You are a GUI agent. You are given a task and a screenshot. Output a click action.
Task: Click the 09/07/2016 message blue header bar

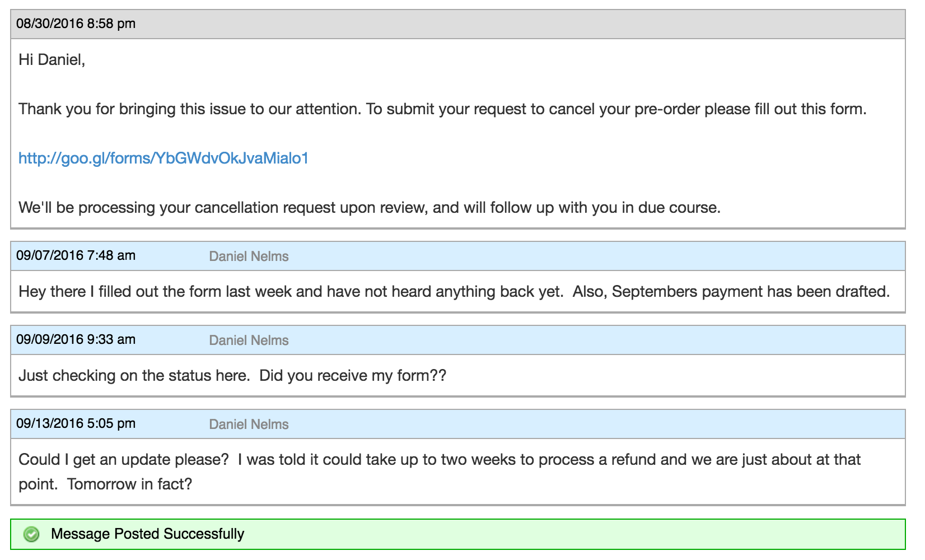(x=458, y=256)
